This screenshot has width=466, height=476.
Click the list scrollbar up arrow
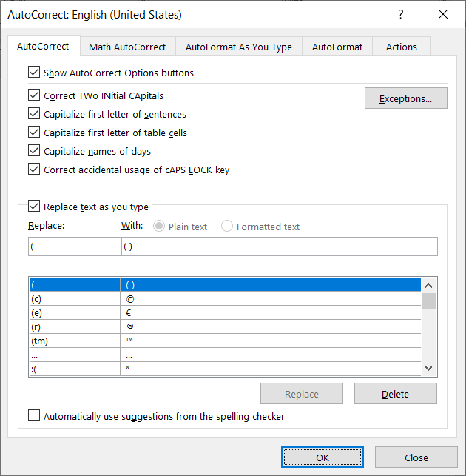(429, 285)
